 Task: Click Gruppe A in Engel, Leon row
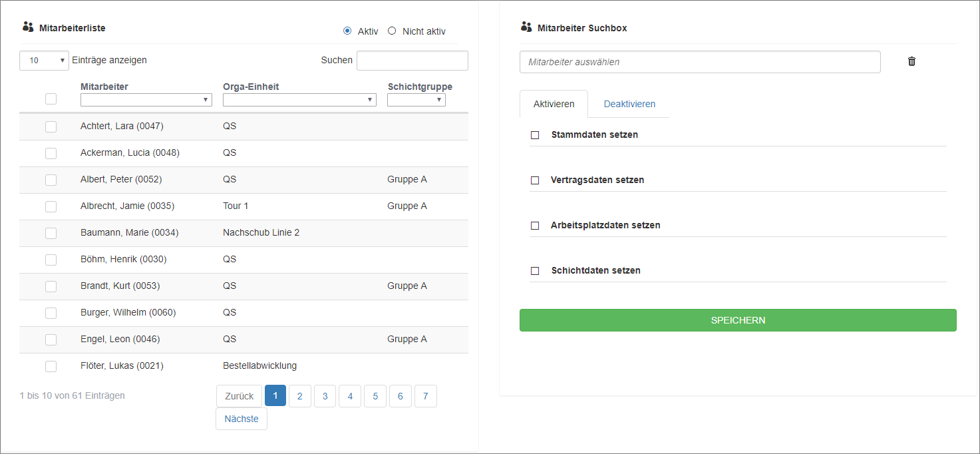tap(407, 339)
